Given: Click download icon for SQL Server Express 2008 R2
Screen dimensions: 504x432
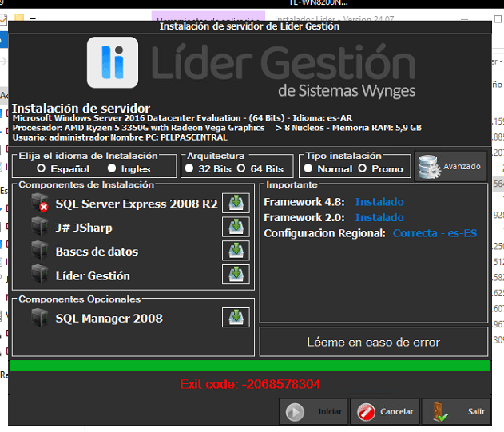Looking at the screenshot, I should click(235, 204).
